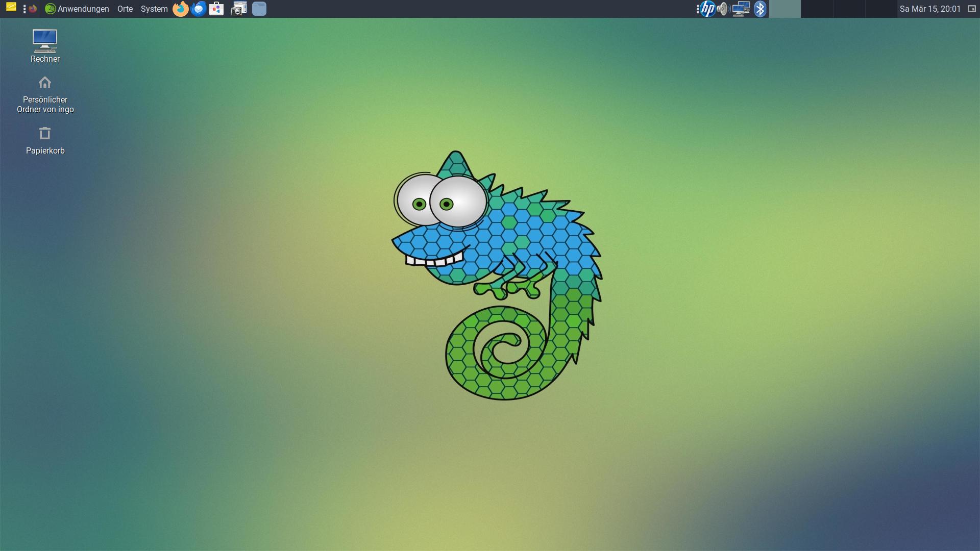Start the screenshot tool launcher

click(x=238, y=9)
